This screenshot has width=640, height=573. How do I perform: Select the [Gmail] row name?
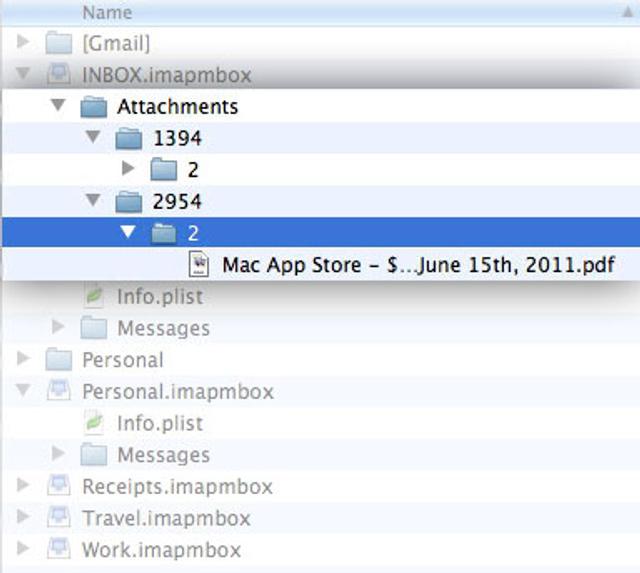(x=116, y=43)
